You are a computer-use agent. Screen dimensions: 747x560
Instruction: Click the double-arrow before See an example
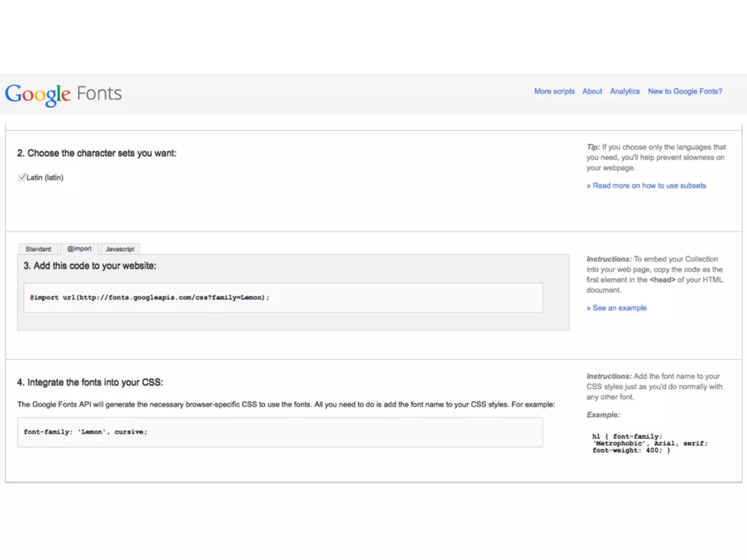tap(588, 308)
